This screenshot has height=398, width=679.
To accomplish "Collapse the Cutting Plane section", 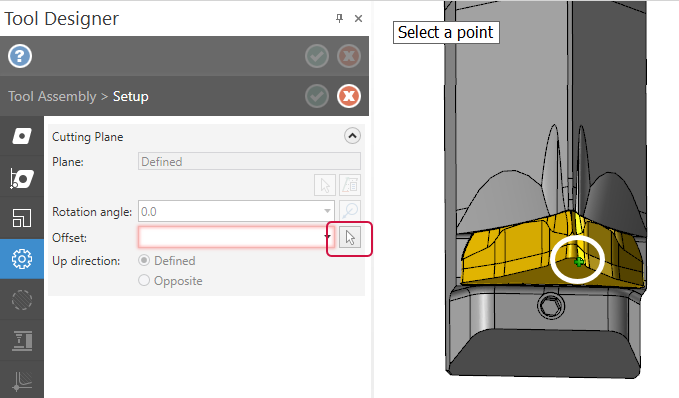I will (x=352, y=136).
